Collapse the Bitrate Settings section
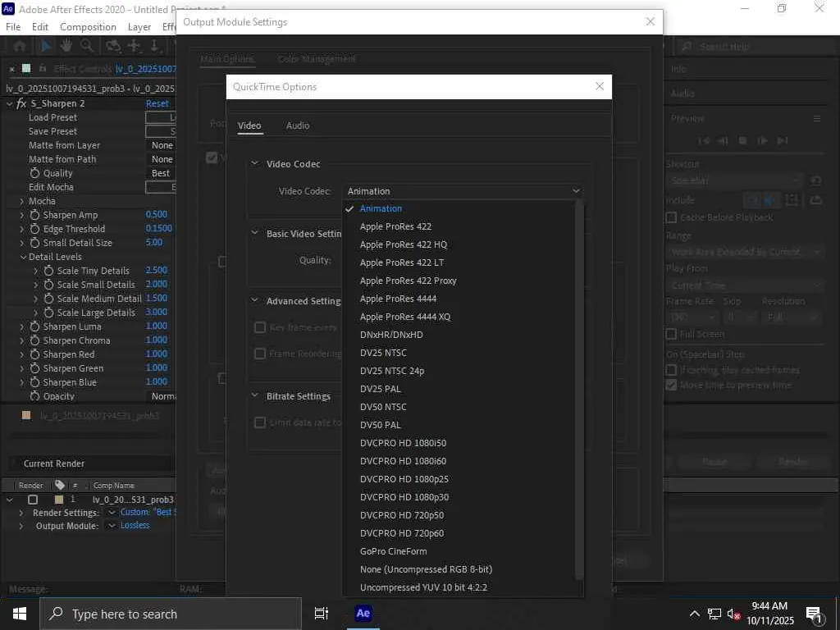Image resolution: width=840 pixels, height=630 pixels. (x=255, y=395)
